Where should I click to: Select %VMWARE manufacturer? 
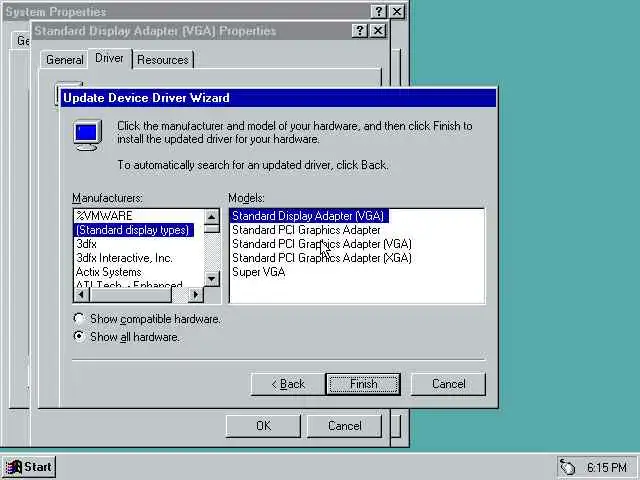(104, 216)
